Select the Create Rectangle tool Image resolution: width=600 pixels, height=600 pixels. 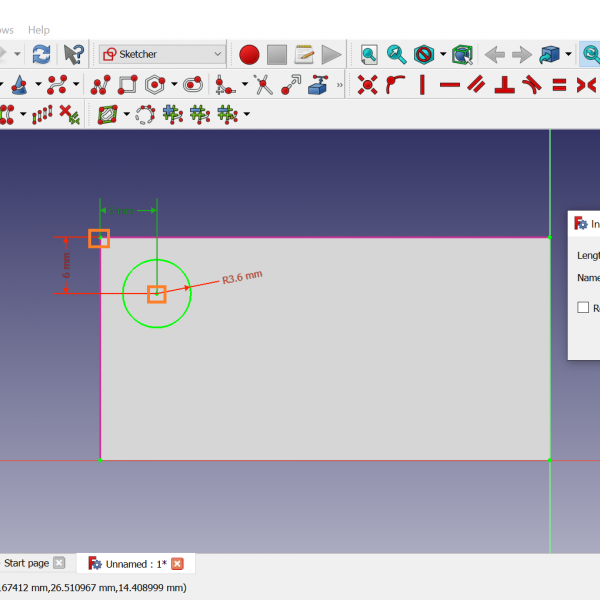pos(127,85)
